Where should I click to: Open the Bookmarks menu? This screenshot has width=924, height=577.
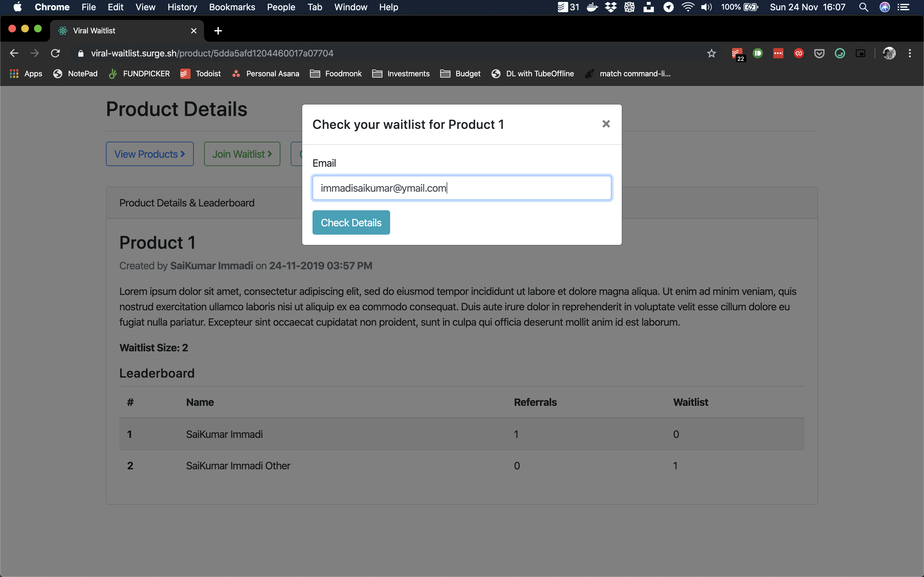[232, 7]
